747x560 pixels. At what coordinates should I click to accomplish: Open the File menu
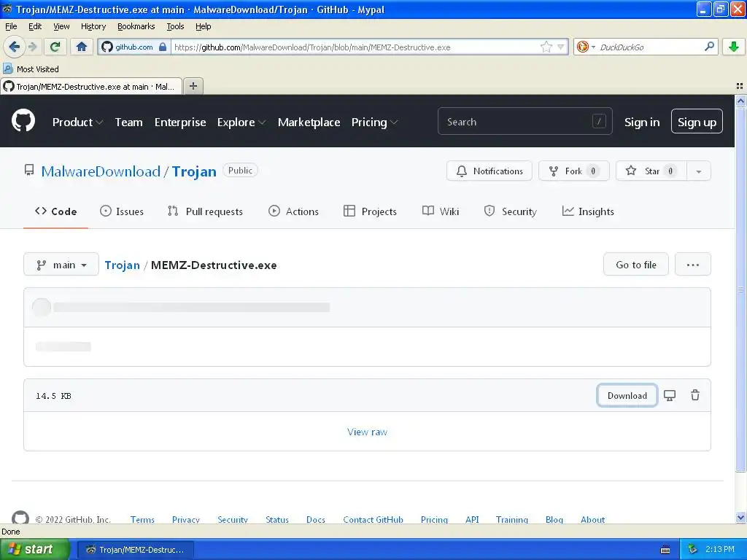pos(11,26)
